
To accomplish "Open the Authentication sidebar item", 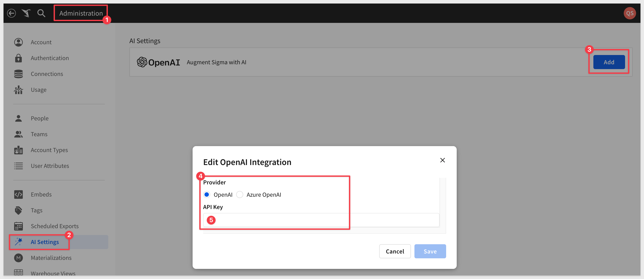I will point(50,58).
